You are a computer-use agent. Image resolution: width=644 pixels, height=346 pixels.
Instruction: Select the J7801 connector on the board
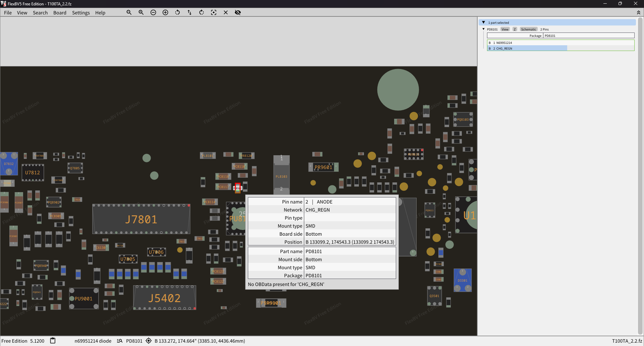tap(141, 219)
